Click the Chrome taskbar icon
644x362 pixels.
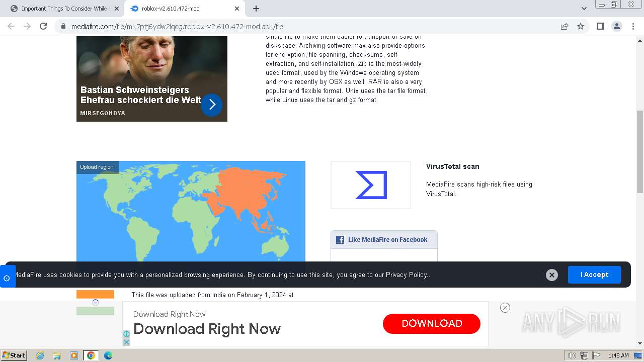click(x=91, y=355)
